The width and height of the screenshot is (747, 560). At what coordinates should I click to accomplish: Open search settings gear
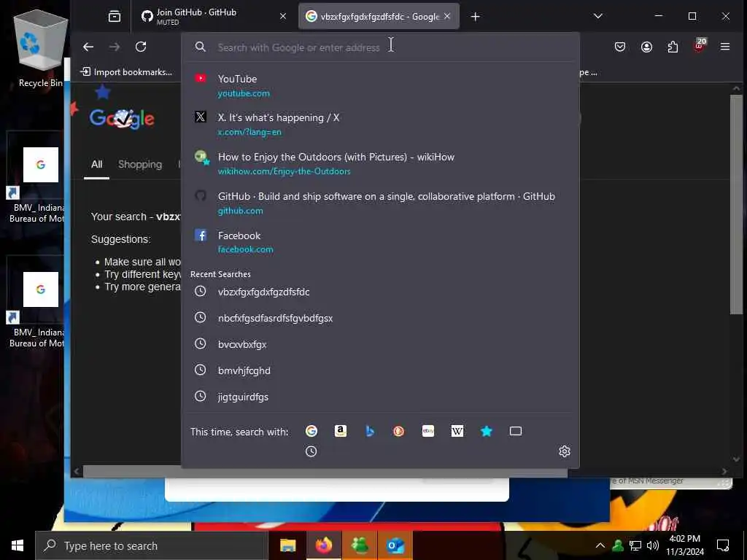click(x=565, y=451)
